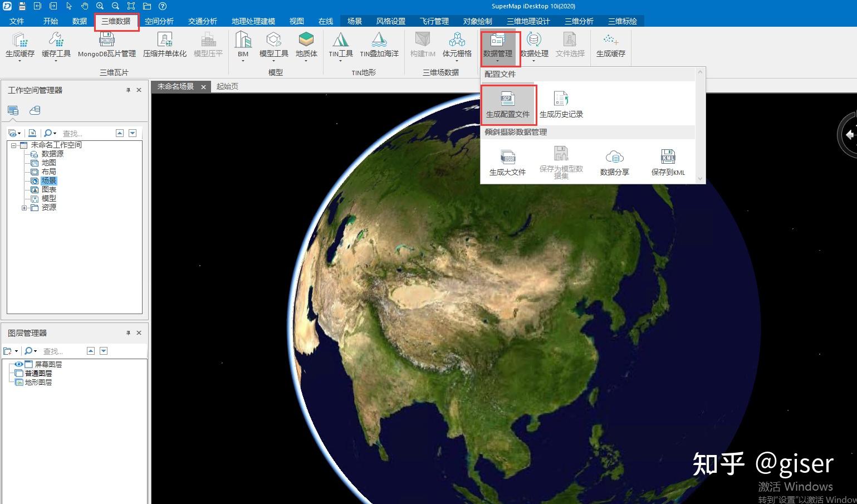Select the 地图 tree node
This screenshot has height=504, width=857.
pos(49,163)
